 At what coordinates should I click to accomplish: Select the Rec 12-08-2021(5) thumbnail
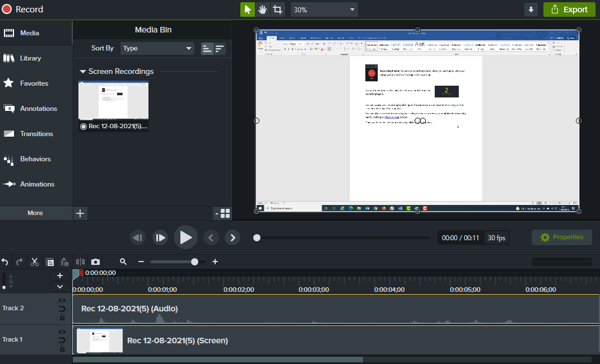[x=113, y=101]
